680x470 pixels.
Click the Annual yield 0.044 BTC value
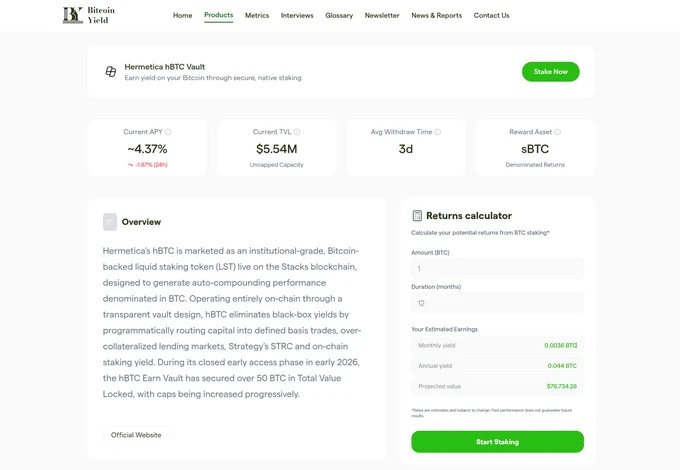coord(562,366)
